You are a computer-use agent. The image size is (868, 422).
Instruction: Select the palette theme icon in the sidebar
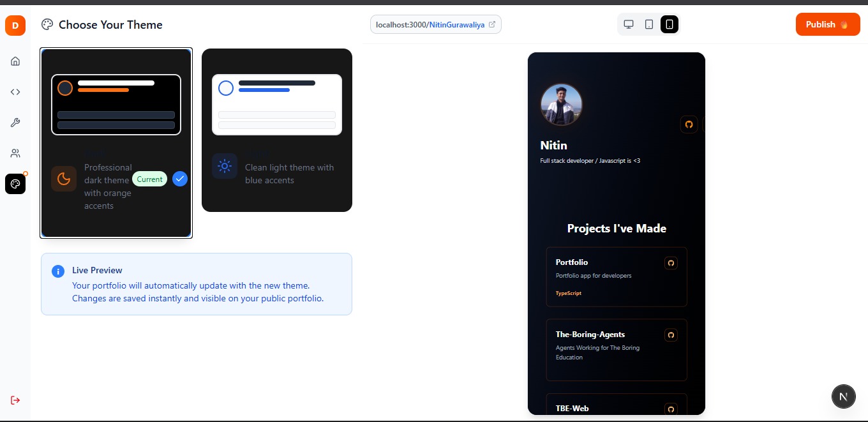pos(15,184)
